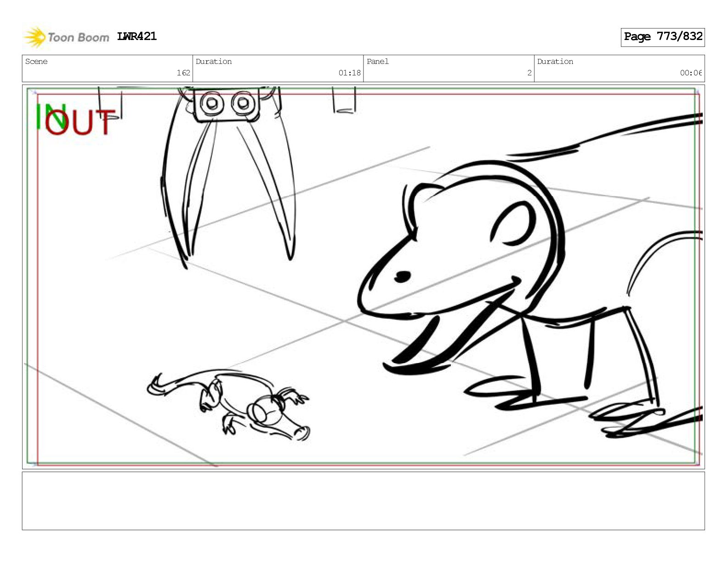728x563 pixels.
Task: Click the Page 773/832 indicator box
Action: coord(662,37)
